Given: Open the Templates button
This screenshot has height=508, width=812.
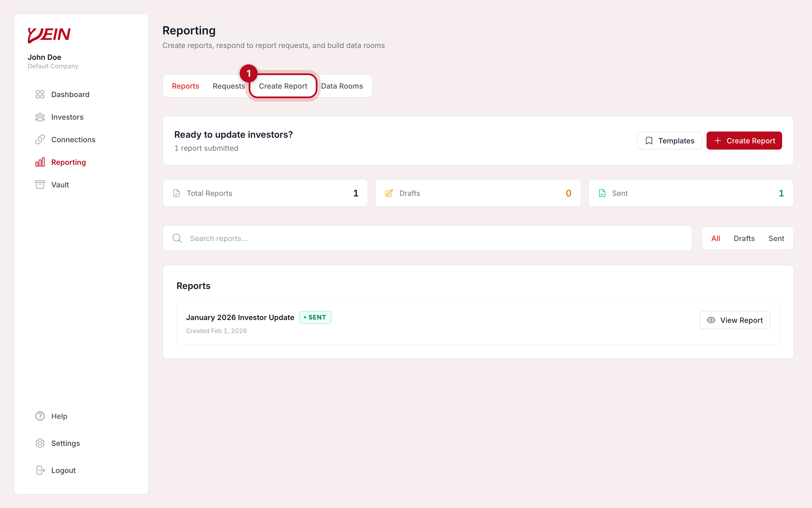Looking at the screenshot, I should [669, 141].
